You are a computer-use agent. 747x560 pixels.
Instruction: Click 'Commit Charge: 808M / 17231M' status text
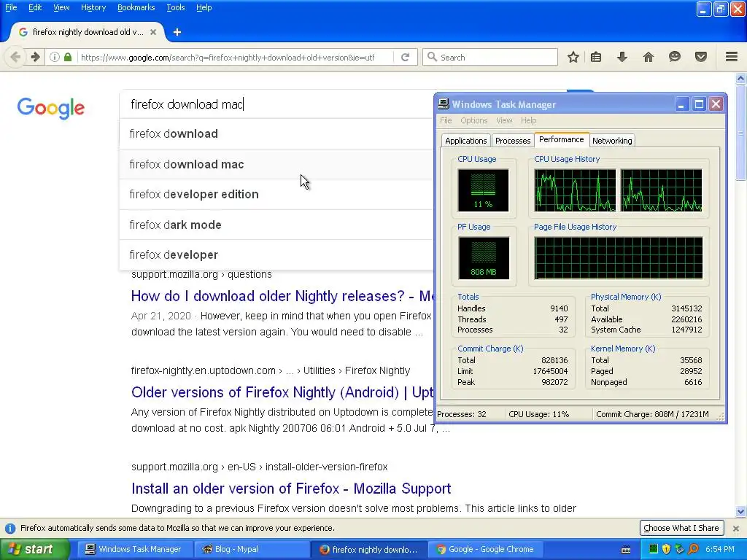652,414
